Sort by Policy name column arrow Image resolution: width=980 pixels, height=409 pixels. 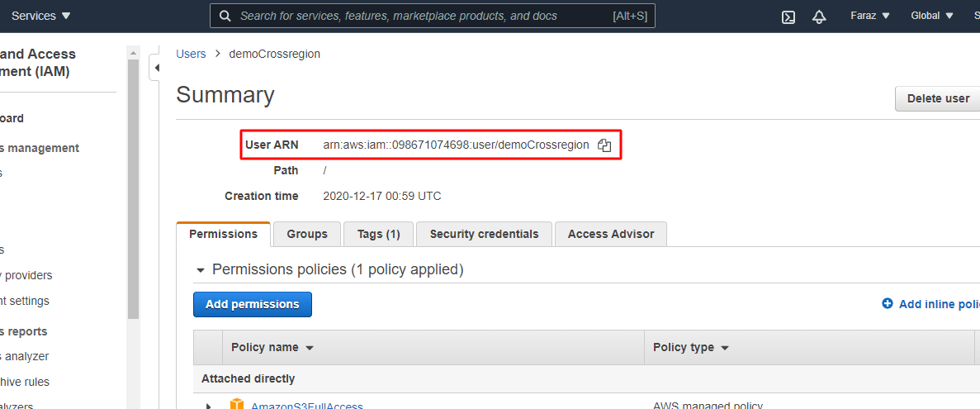point(309,349)
